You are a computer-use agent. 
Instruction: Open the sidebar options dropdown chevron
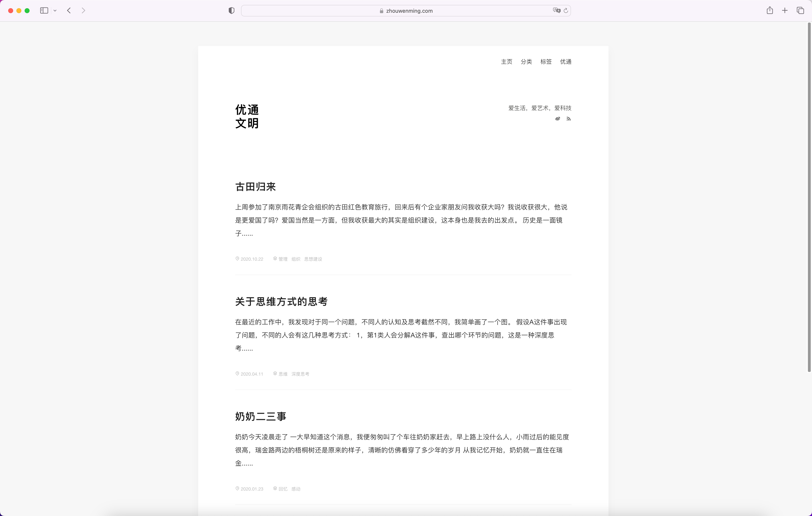[x=55, y=11]
